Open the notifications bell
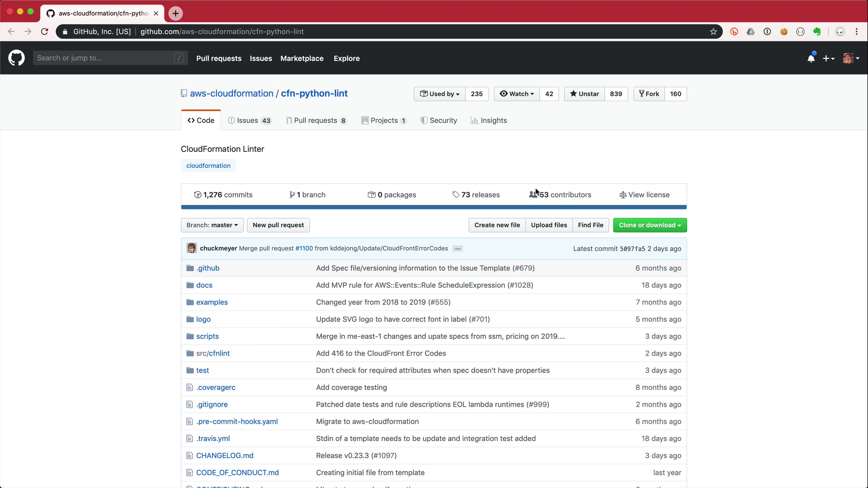Viewport: 868px width, 488px height. coord(811,58)
